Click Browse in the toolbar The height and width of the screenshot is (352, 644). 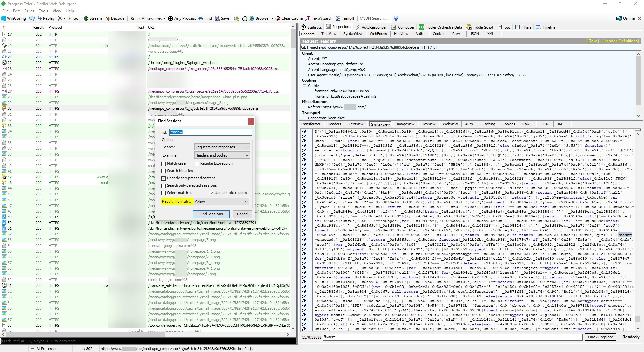(x=259, y=18)
